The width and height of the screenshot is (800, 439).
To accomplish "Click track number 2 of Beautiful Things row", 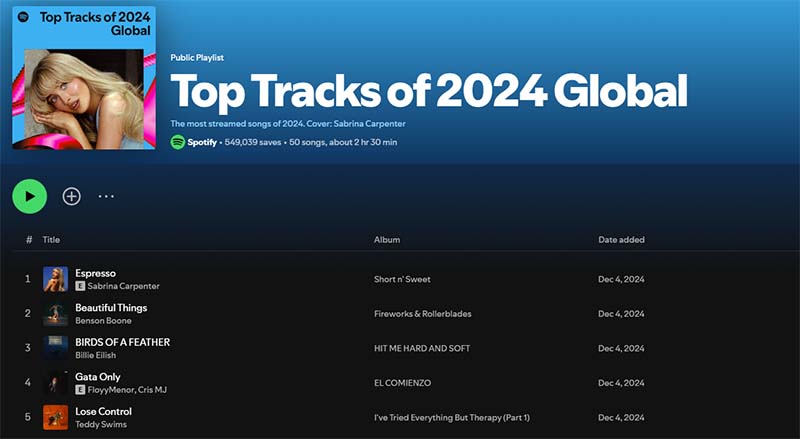I will point(28,313).
